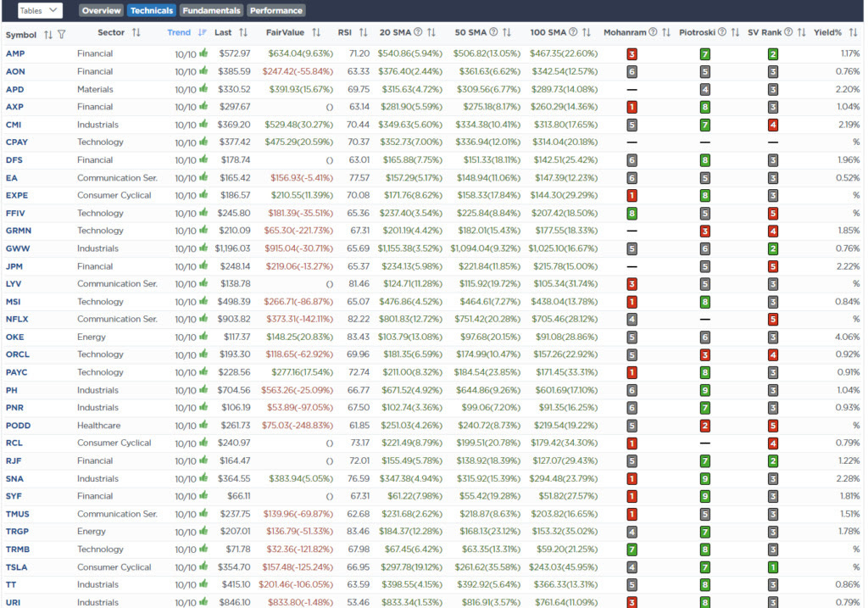Open the AON symbol link
Screen dimensions: 868x608
15,71
